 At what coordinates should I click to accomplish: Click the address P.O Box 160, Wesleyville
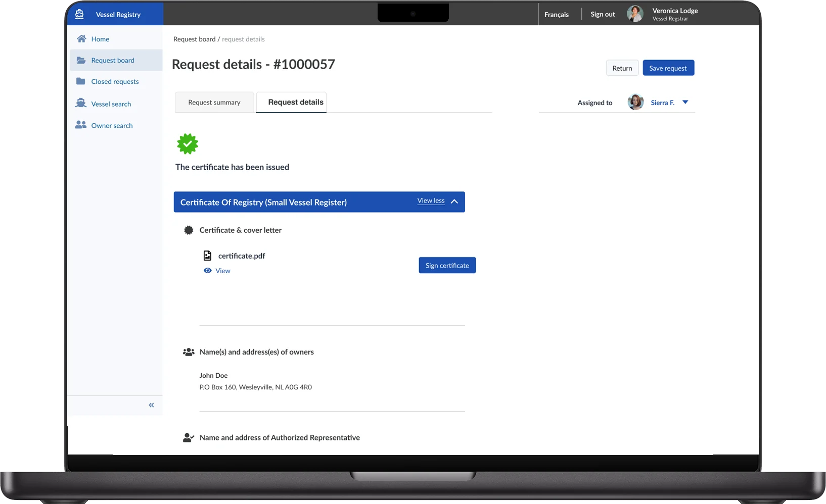256,387
